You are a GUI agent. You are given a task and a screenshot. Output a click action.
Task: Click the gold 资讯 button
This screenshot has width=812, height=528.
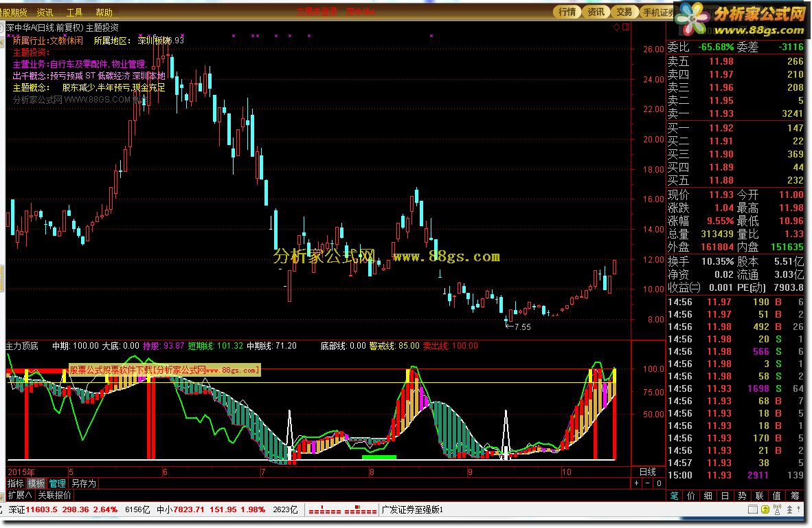click(596, 12)
